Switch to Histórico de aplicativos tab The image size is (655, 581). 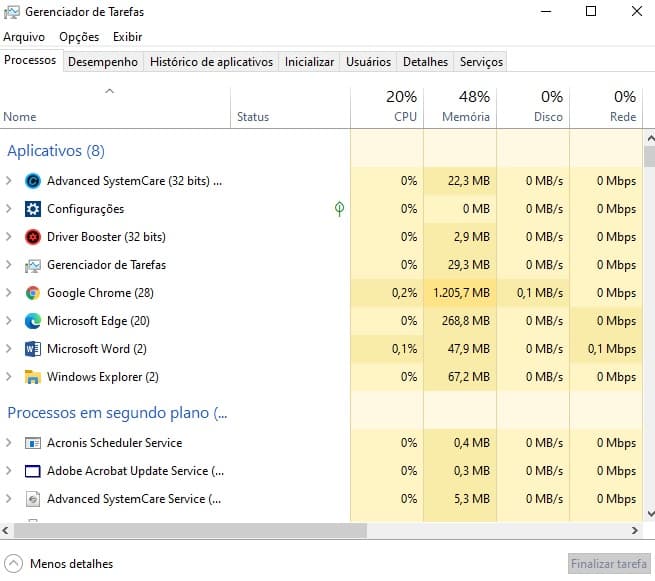click(211, 62)
